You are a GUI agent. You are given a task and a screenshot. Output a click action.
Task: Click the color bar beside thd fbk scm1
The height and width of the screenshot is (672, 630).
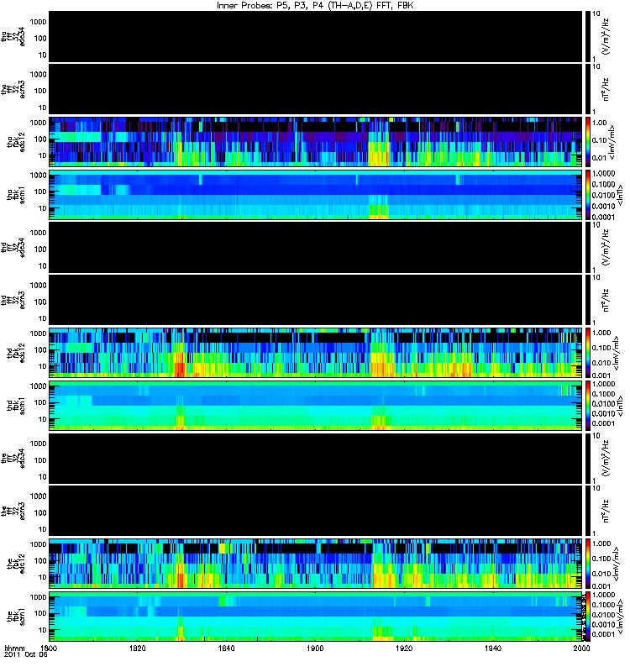point(588,406)
